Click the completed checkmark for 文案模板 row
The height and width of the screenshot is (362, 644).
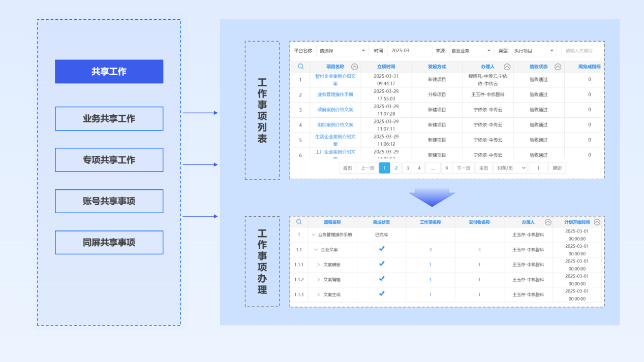coord(382,264)
